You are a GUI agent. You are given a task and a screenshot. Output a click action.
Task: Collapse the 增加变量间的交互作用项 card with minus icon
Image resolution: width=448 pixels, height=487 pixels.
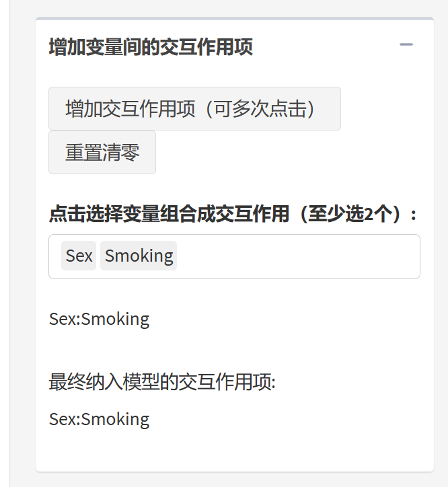[x=406, y=45]
